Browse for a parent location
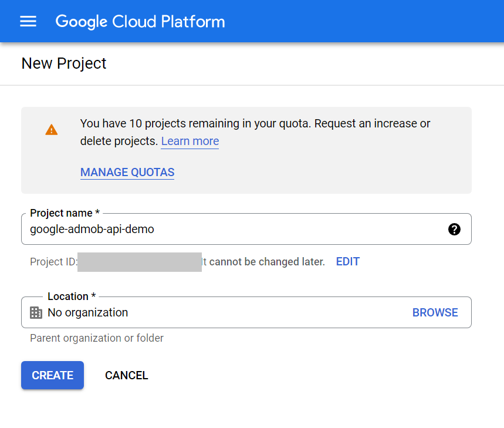 click(435, 312)
